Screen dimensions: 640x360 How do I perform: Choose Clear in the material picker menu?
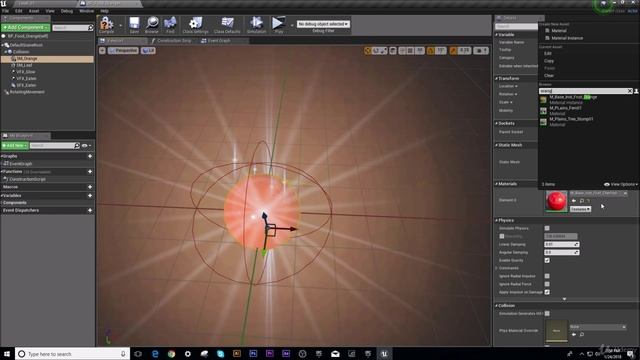(x=549, y=76)
